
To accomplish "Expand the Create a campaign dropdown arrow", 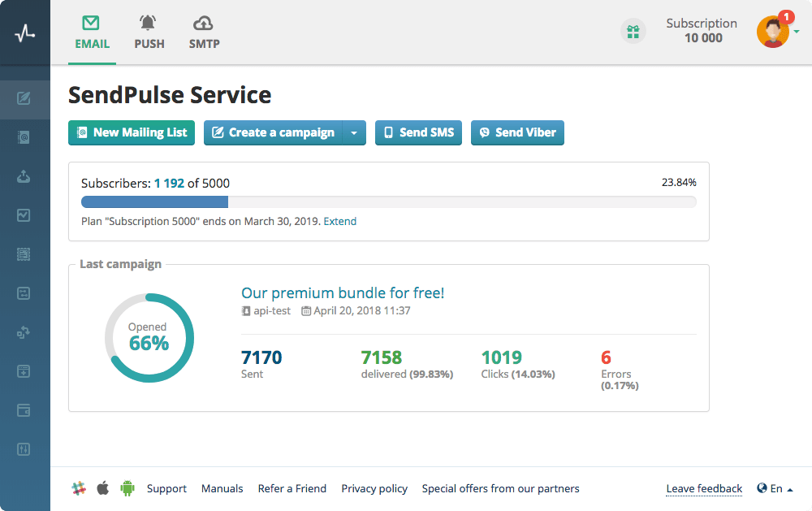I will (354, 132).
